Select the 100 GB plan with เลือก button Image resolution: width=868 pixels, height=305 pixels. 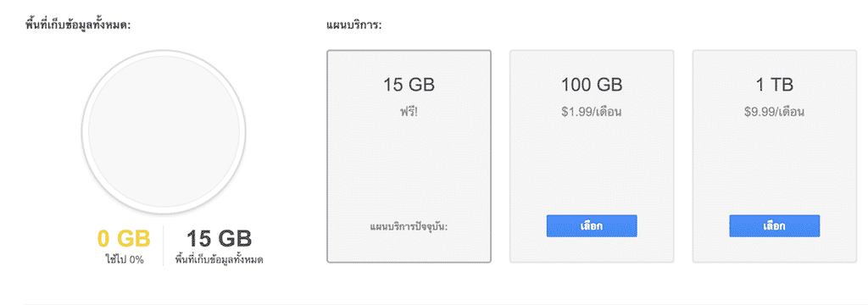591,226
